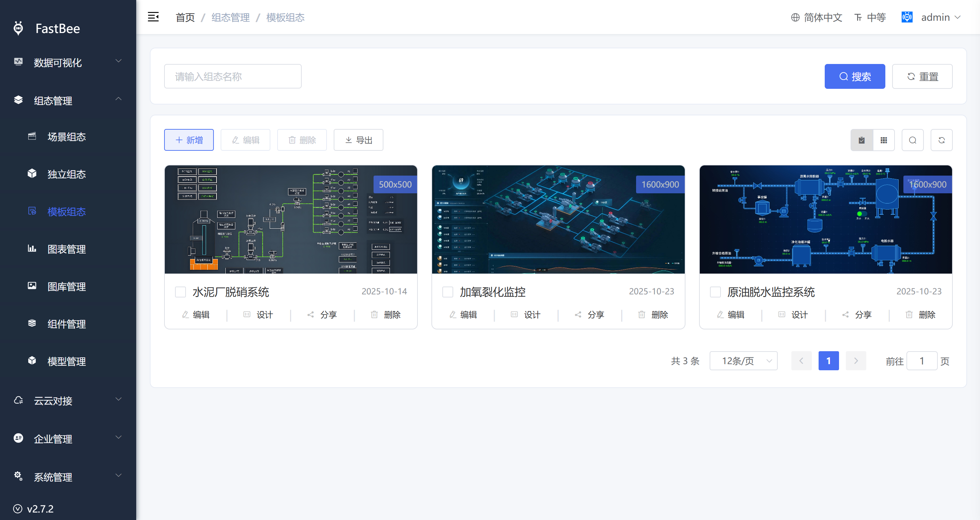Tick the 原油脱水监控系统 checkbox
Viewport: 980px width, 520px height.
715,292
